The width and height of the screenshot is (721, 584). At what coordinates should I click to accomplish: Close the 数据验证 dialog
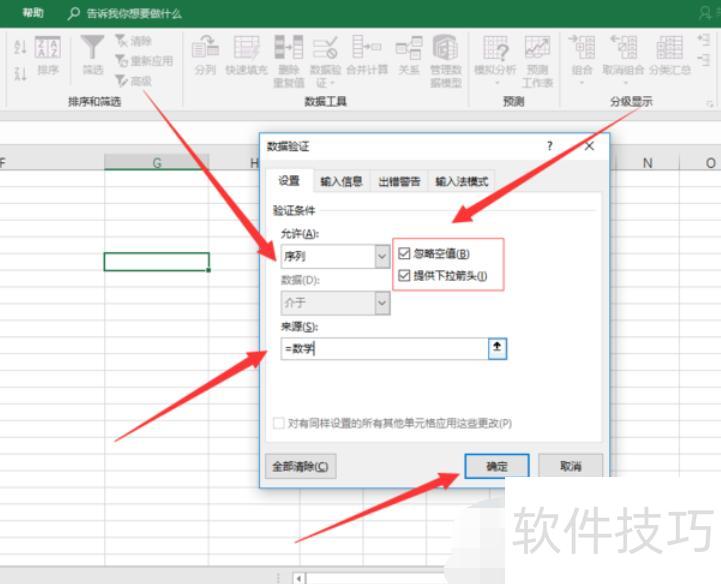tap(589, 146)
